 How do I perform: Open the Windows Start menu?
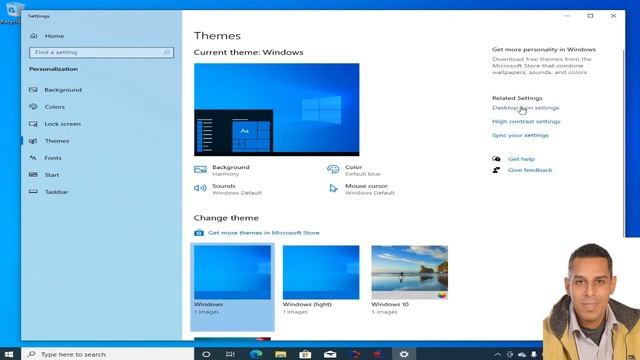[9, 354]
